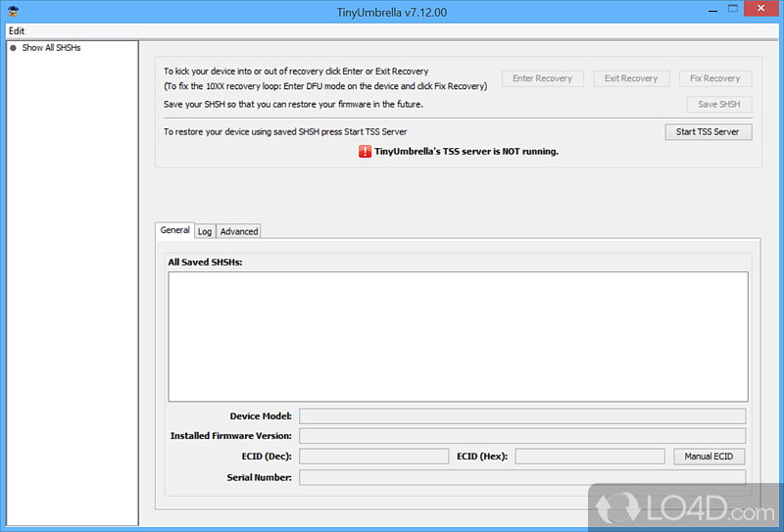
Task: Click the Exit Recovery button
Action: click(x=631, y=78)
